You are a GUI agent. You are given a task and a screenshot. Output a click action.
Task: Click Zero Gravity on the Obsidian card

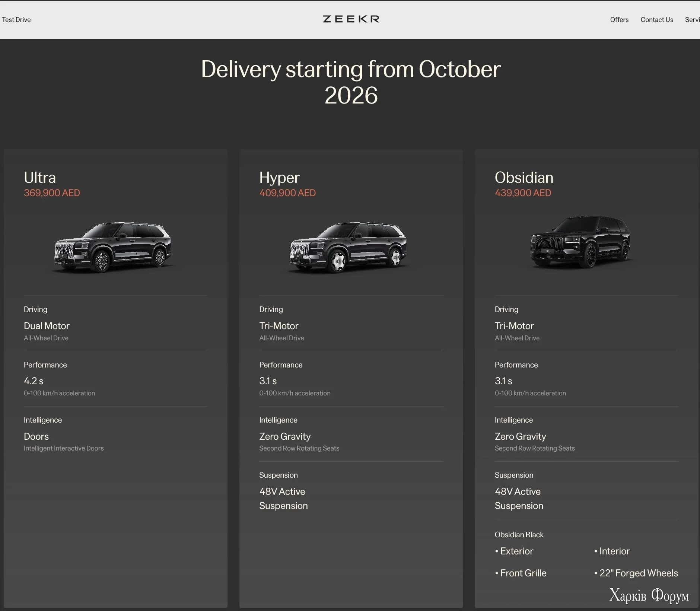tap(520, 436)
